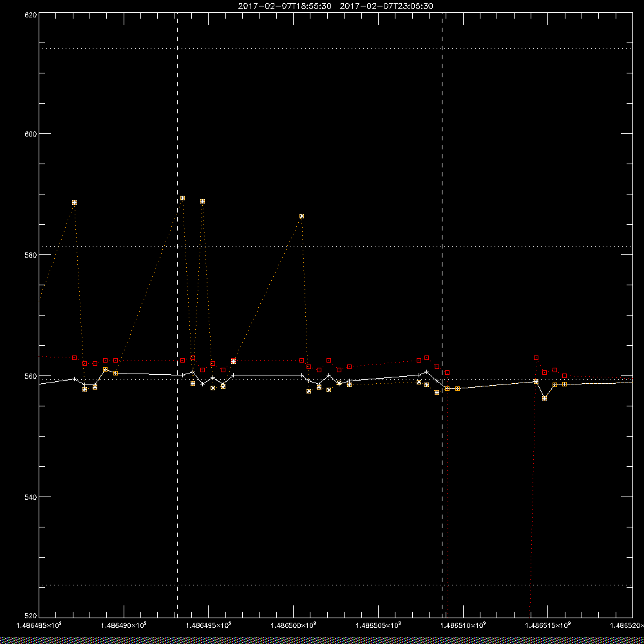
Task: Click the right dashed vertical time marker
Action: pyautogui.click(x=442, y=315)
